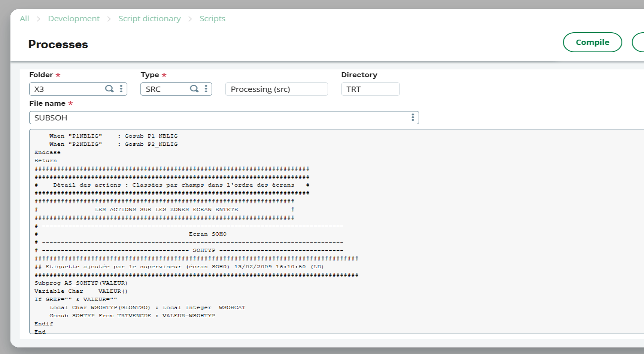Open the Script dictionary breadcrumb

(x=149, y=19)
